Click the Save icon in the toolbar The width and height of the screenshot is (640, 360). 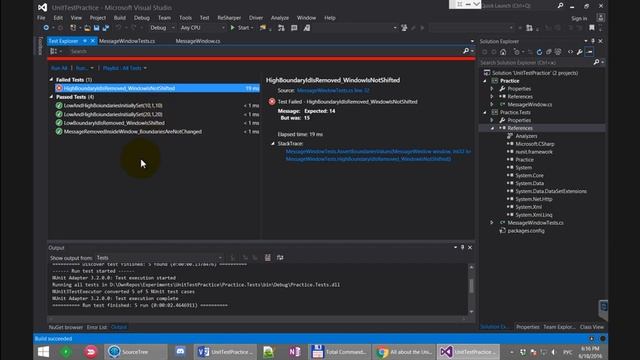(96, 28)
